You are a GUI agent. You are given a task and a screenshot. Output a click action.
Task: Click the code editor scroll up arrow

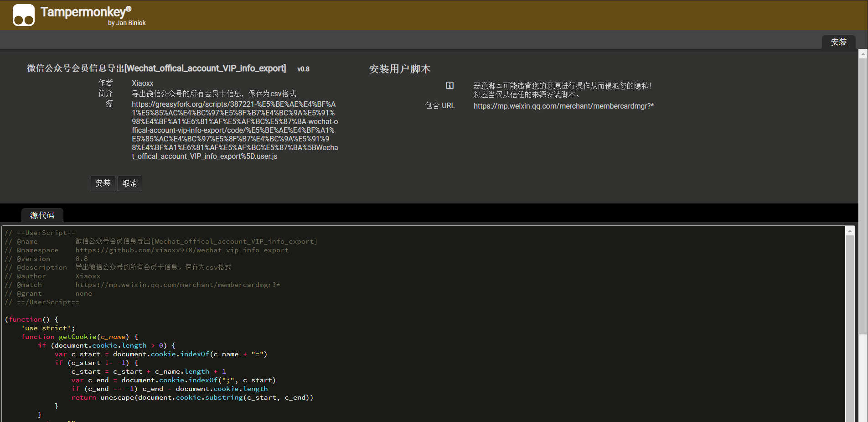[x=850, y=231]
